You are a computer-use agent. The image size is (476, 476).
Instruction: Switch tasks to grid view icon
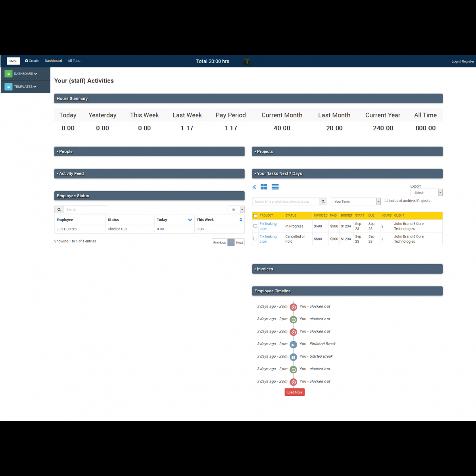point(264,187)
